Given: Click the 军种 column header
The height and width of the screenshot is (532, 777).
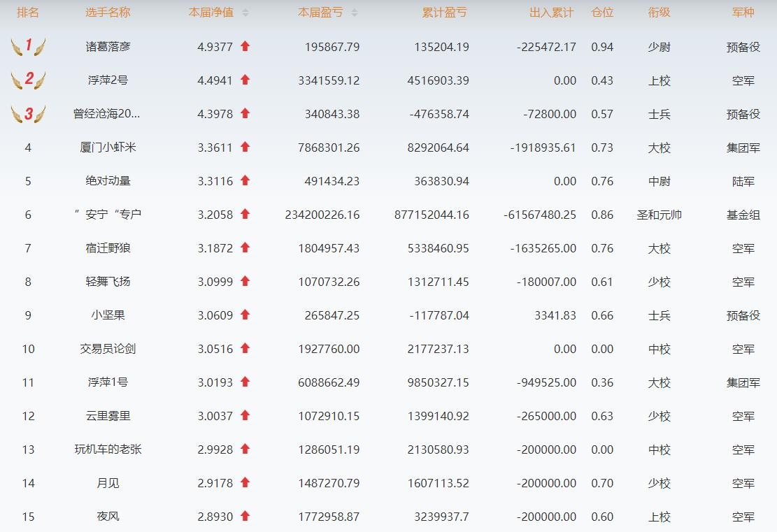Looking at the screenshot, I should (743, 13).
